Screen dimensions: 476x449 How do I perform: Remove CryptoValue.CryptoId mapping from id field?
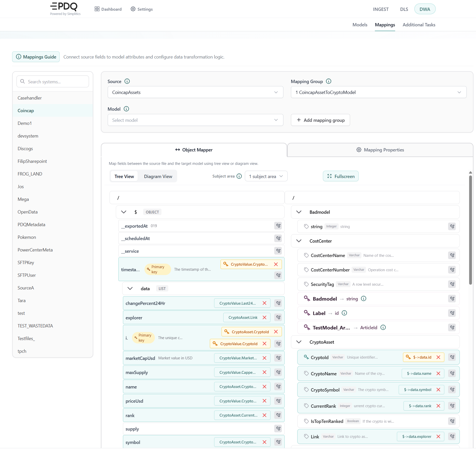point(264,344)
